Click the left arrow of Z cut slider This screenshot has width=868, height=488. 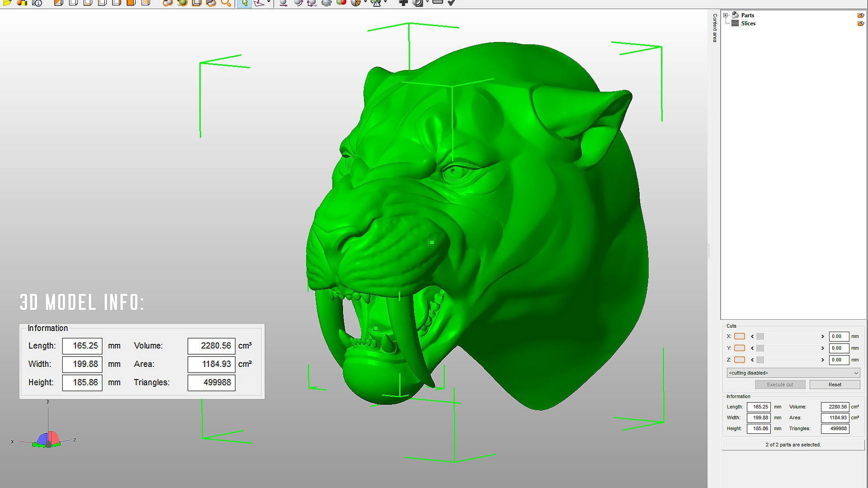coord(752,360)
